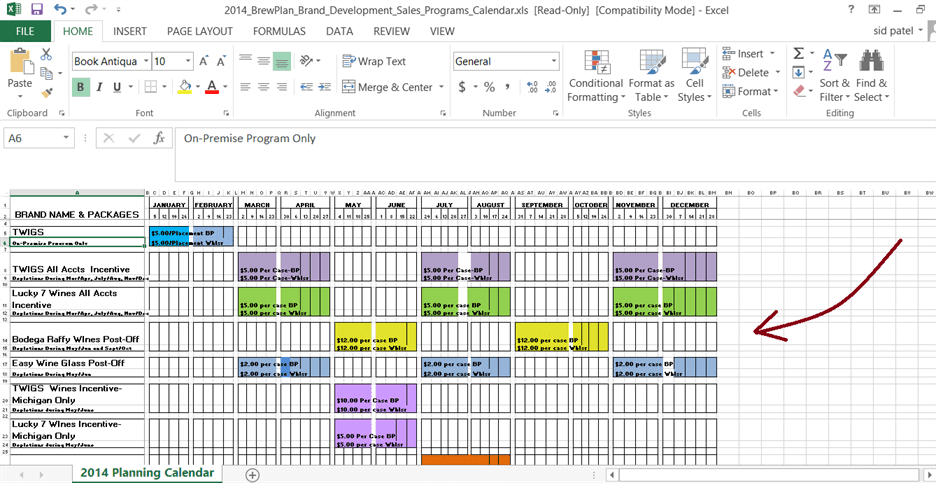
Task: Click Decrease Decimal icon
Action: coord(551,87)
